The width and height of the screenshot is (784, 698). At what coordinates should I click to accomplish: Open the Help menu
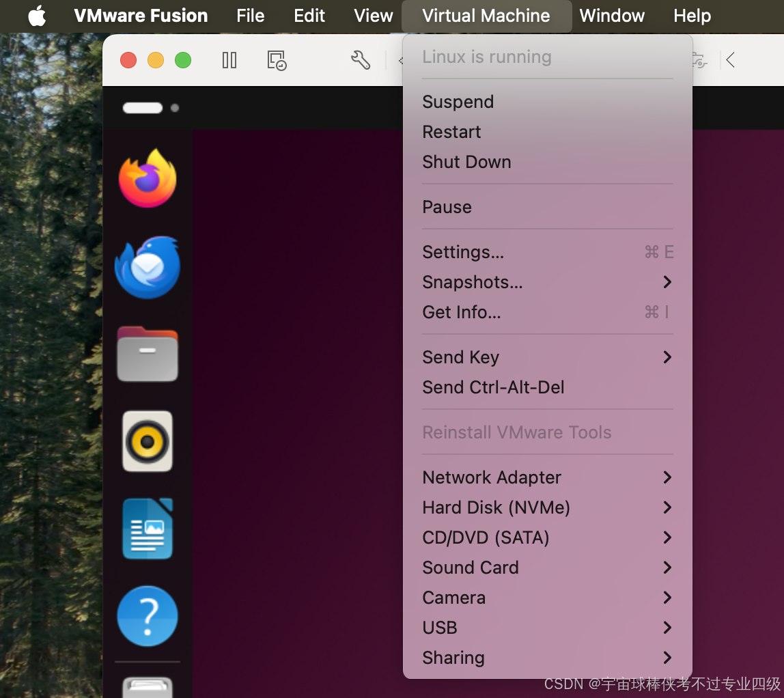692,16
